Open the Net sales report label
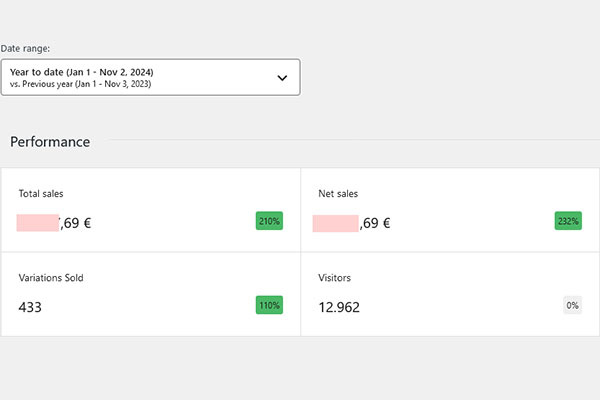The image size is (600, 400). pyautogui.click(x=335, y=194)
